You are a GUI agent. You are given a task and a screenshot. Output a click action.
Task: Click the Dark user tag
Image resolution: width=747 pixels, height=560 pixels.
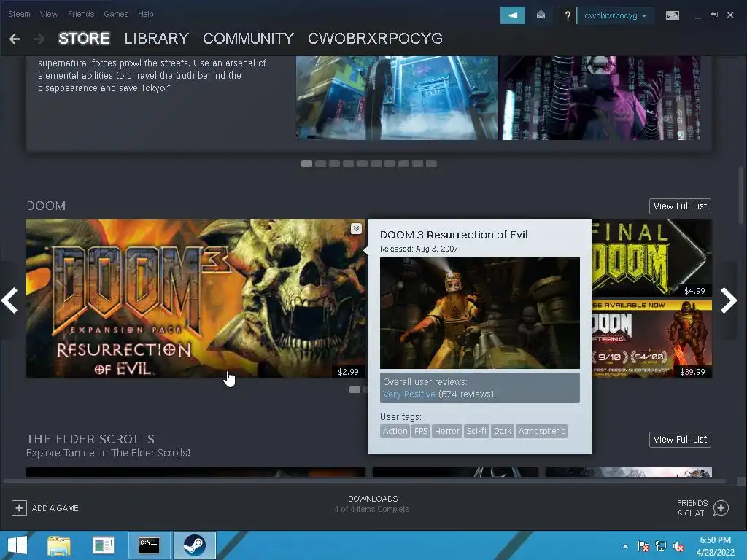(503, 432)
